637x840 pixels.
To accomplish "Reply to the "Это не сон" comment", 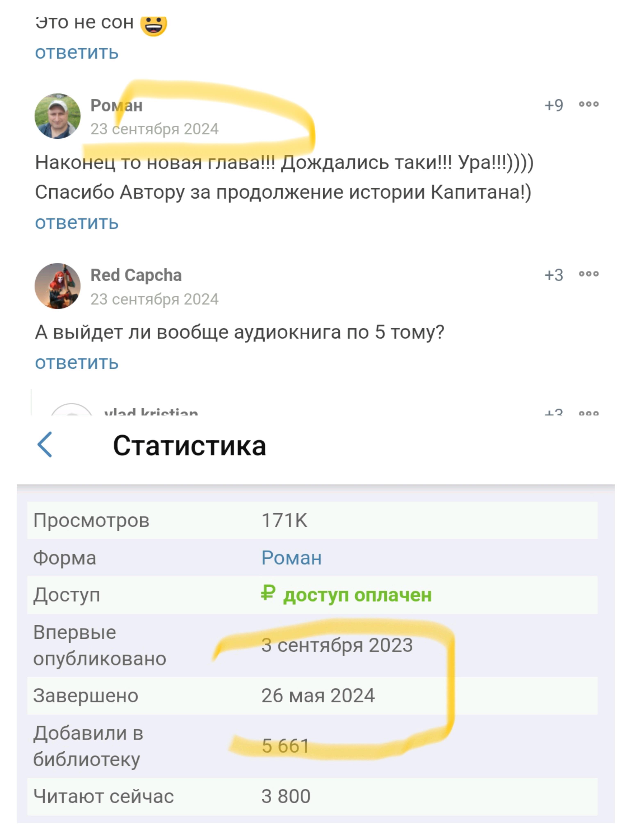I will point(77,52).
